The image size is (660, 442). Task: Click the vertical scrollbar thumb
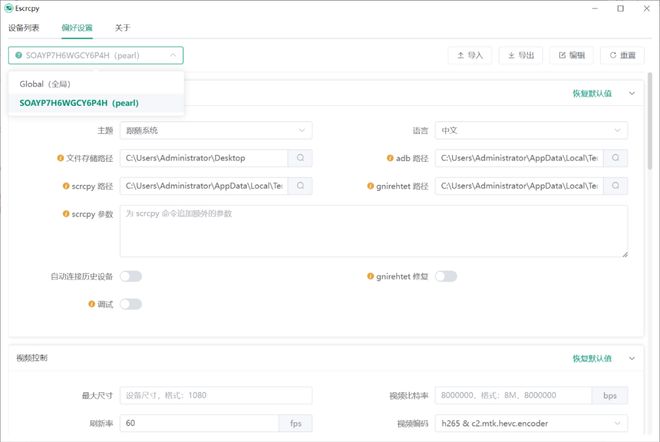650,121
